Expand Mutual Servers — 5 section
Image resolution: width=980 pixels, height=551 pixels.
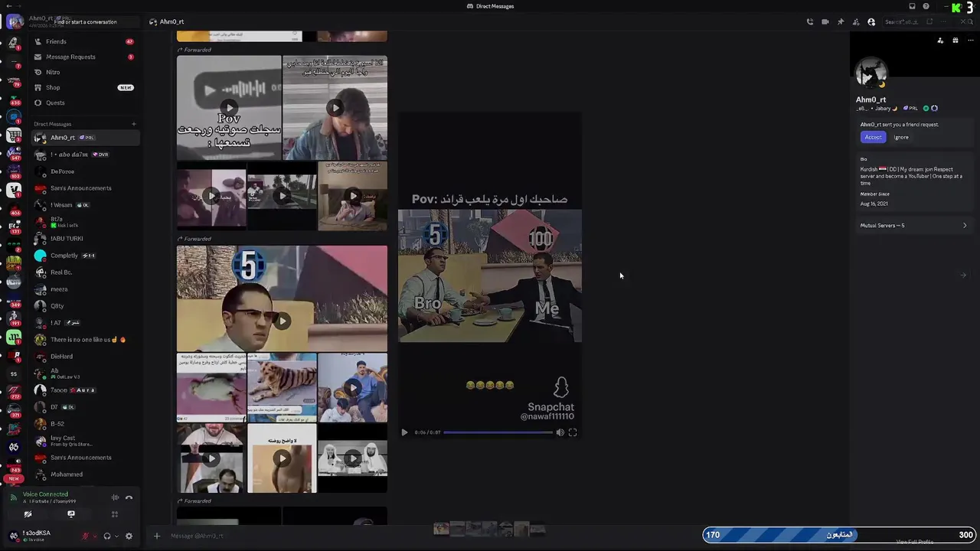point(913,226)
